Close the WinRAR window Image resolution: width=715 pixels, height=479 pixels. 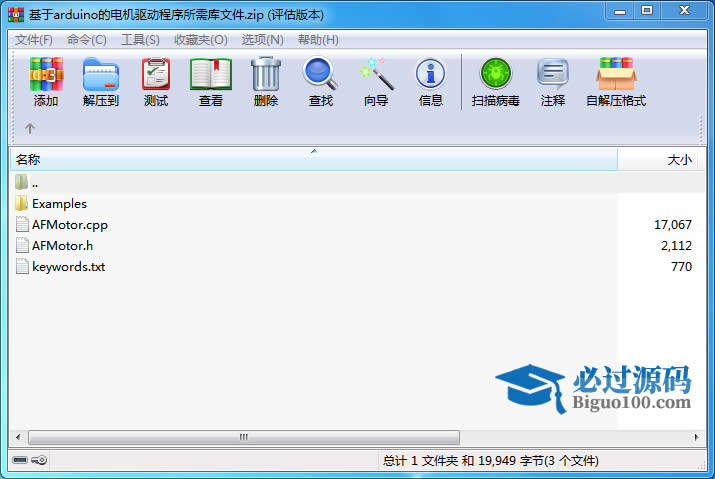tap(684, 11)
